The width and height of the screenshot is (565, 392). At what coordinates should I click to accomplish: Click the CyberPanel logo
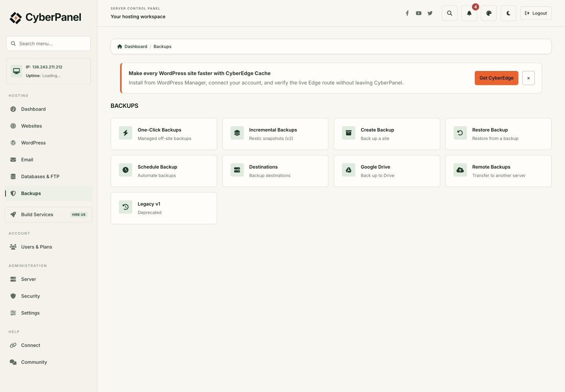(x=46, y=17)
